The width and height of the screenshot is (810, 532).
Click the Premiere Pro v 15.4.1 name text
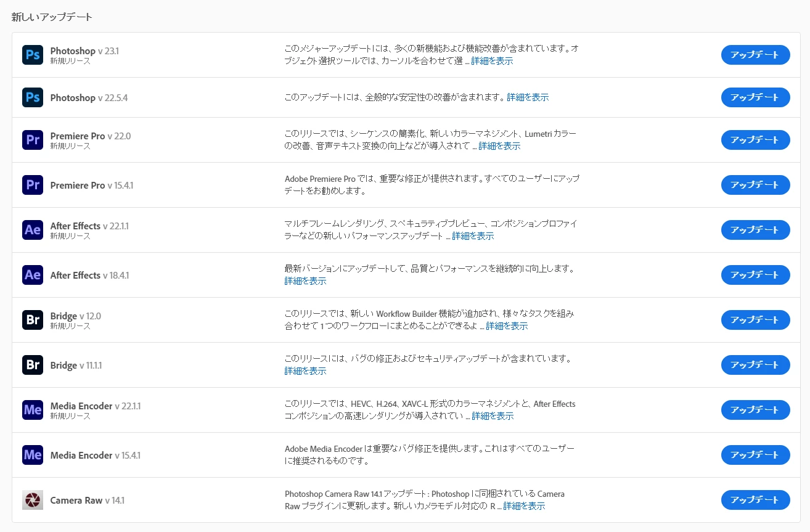(92, 186)
